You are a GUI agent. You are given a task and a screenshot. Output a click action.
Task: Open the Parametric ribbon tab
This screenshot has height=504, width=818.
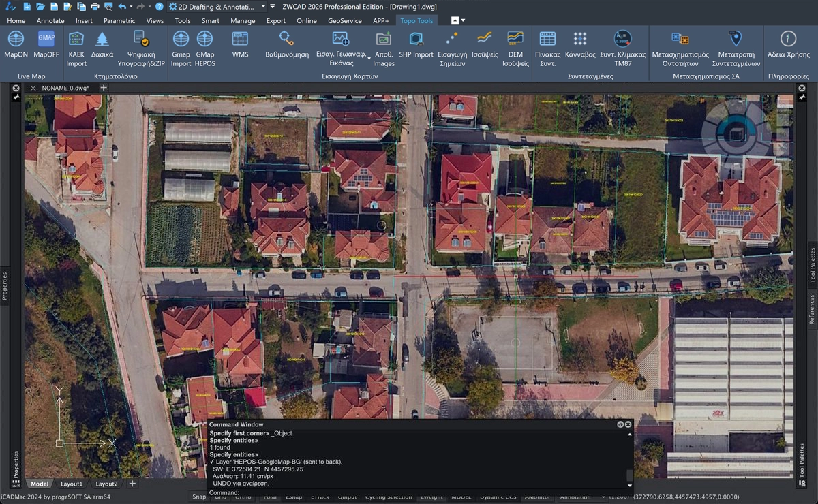point(119,20)
